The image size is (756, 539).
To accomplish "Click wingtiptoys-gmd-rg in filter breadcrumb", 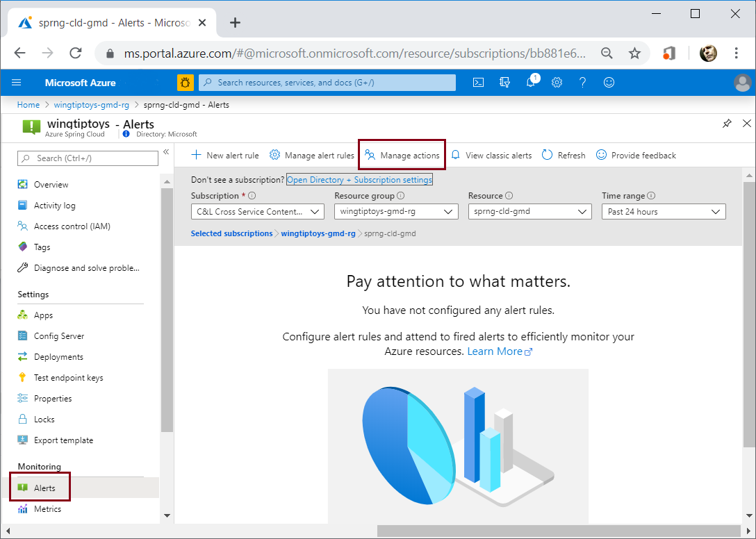I will pos(318,233).
